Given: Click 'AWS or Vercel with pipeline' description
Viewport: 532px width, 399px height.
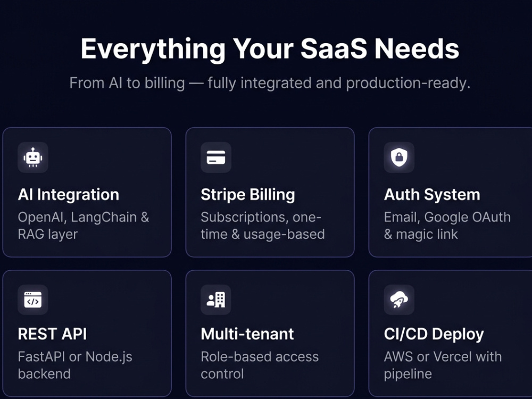Looking at the screenshot, I should click(443, 365).
